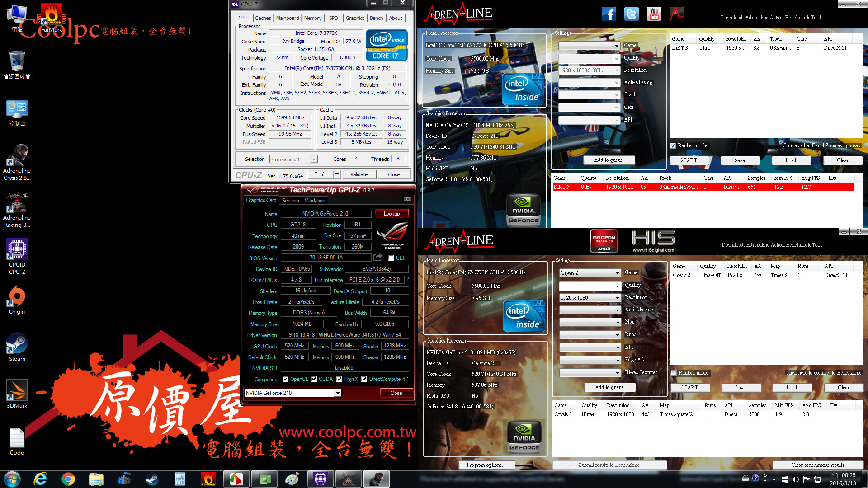Click the GPU-Z Close button
The height and width of the screenshot is (488, 868).
pyautogui.click(x=396, y=393)
